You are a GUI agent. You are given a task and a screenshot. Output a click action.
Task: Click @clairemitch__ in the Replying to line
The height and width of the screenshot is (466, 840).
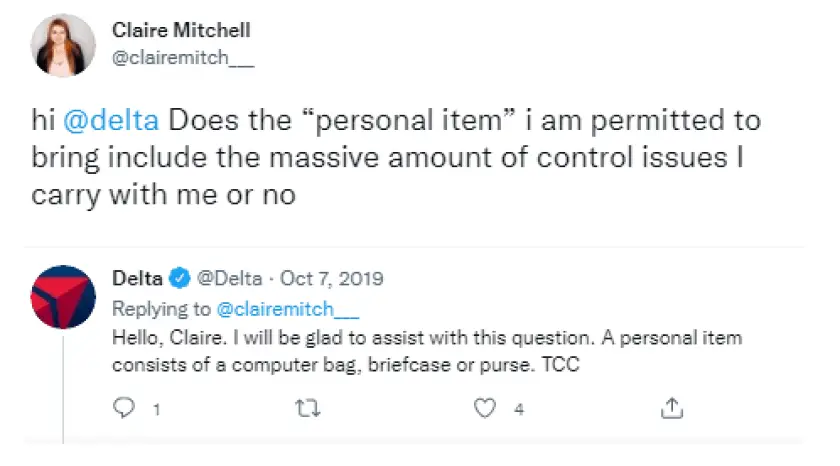288,309
